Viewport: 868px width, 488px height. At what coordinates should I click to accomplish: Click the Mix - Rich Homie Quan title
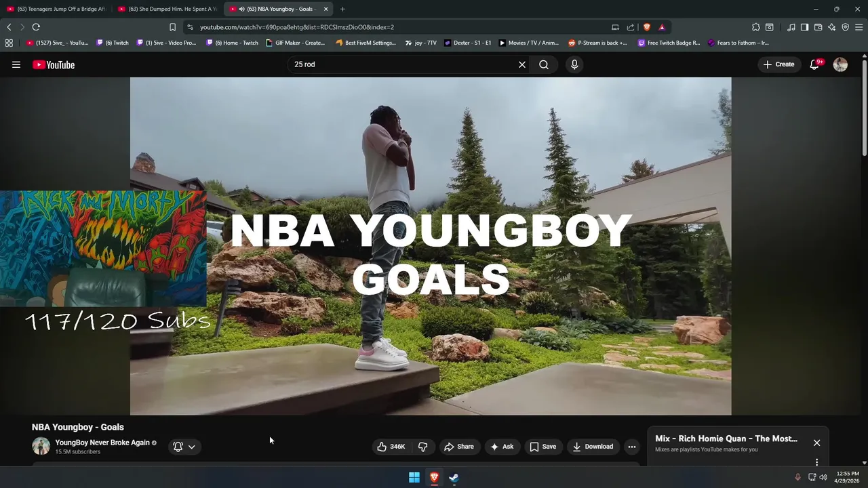click(726, 439)
